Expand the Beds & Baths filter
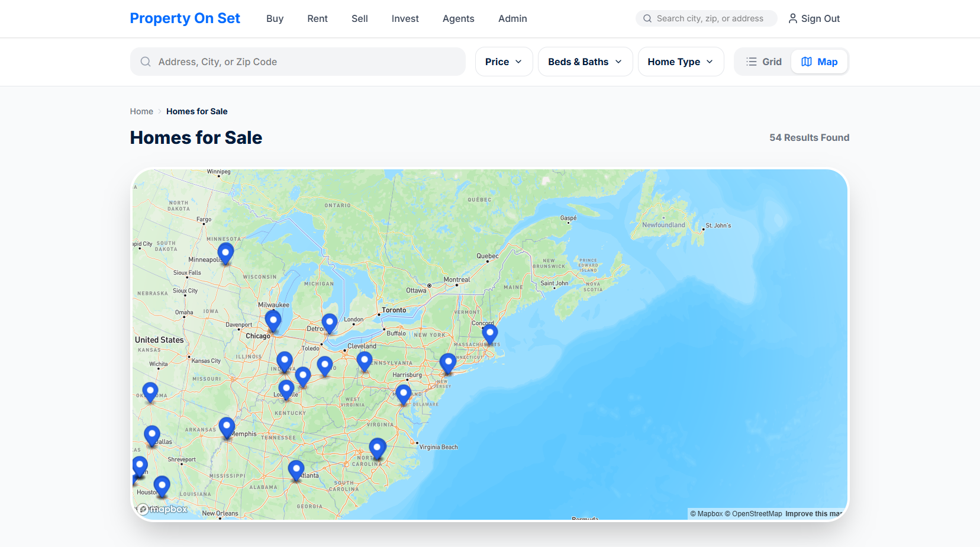 tap(585, 62)
